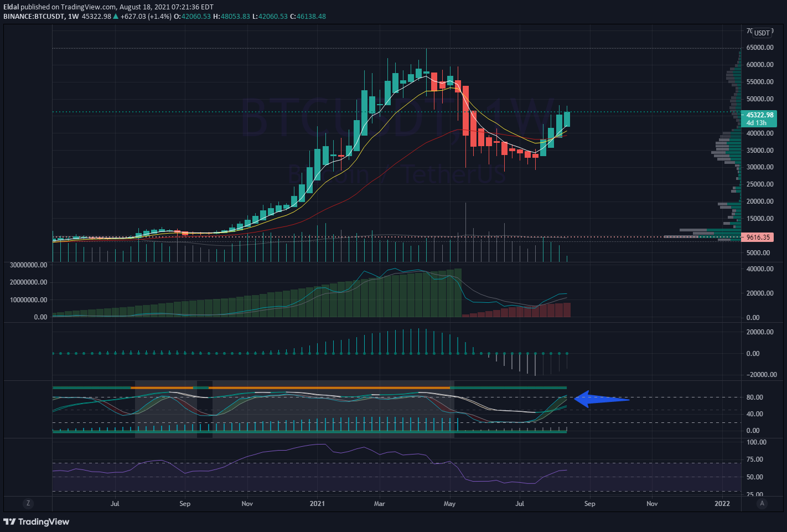Click the 15000.00 price axis label

[x=760, y=219]
